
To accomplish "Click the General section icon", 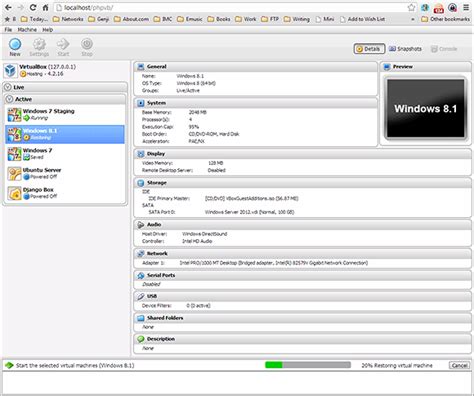I will tap(141, 67).
